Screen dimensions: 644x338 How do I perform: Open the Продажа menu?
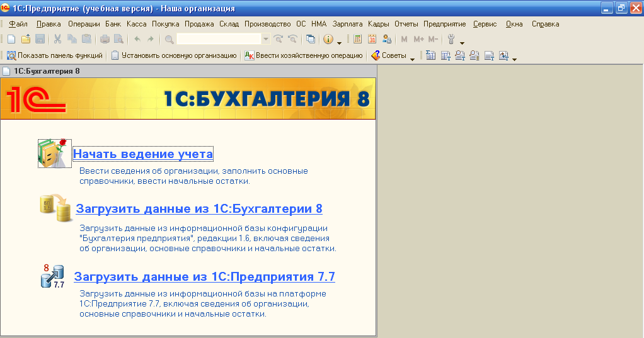click(199, 24)
